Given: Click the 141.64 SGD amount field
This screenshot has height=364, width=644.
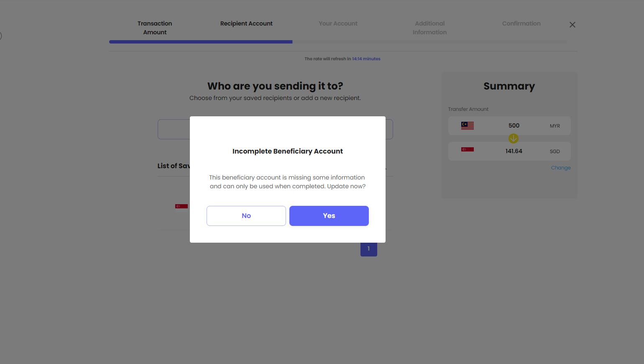Looking at the screenshot, I should pyautogui.click(x=509, y=151).
